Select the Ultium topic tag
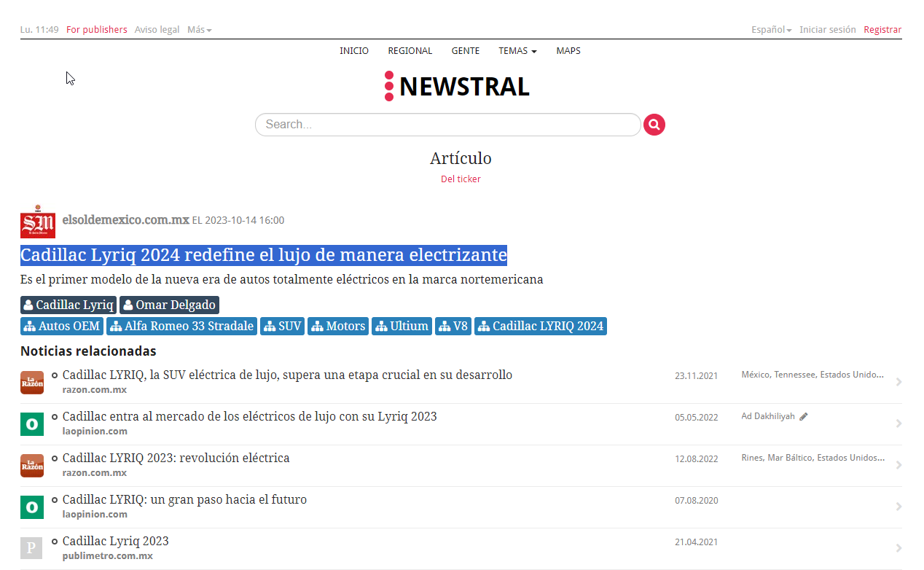The height and width of the screenshot is (570, 924). pyautogui.click(x=402, y=326)
